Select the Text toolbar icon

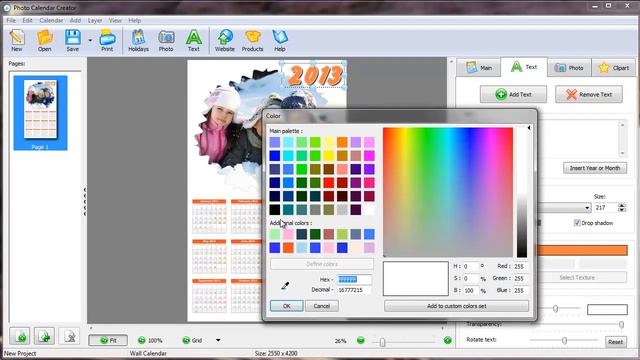point(193,41)
